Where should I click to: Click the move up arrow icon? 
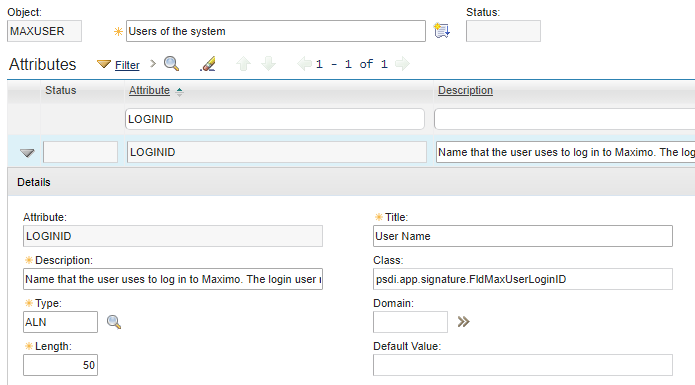click(243, 64)
